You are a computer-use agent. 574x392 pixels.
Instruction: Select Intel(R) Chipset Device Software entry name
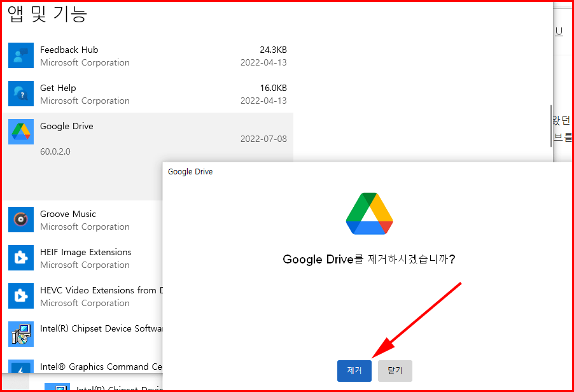pos(101,328)
